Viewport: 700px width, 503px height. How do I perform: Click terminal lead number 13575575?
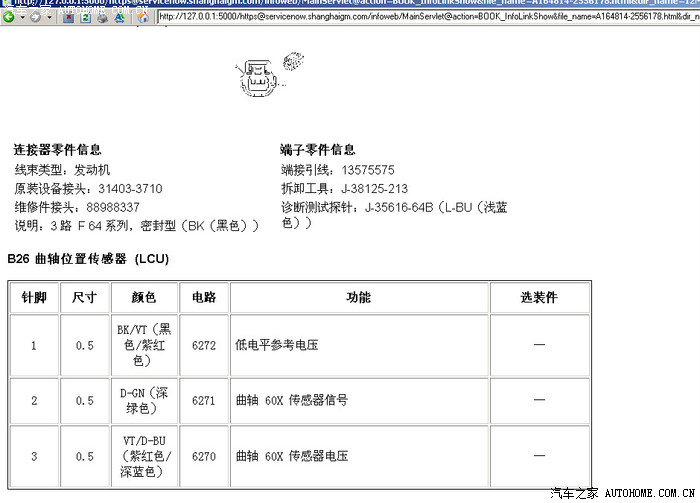[x=367, y=170]
